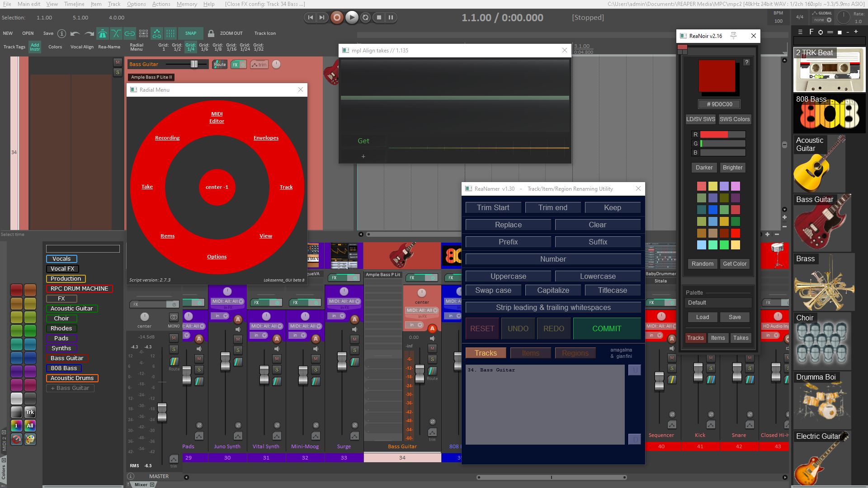Toggle the Bass Guitar track FX bypass power
The width and height of the screenshot is (868, 488).
[243, 65]
